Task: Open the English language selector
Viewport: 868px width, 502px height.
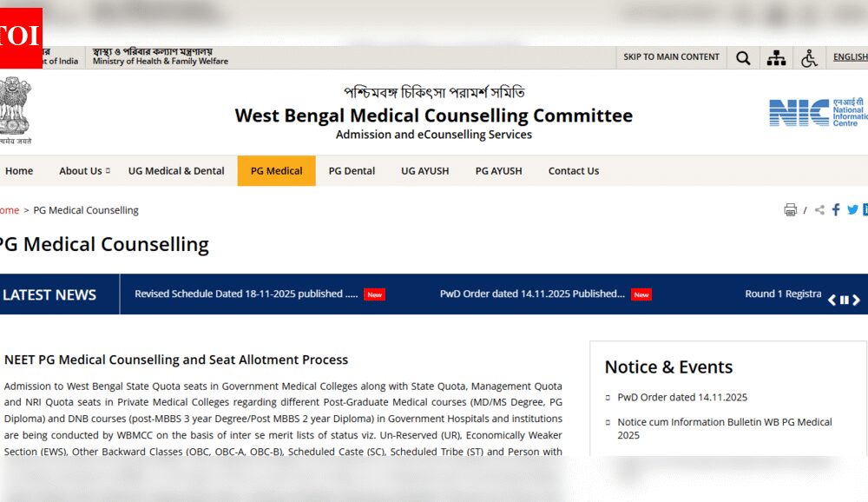Action: [850, 57]
